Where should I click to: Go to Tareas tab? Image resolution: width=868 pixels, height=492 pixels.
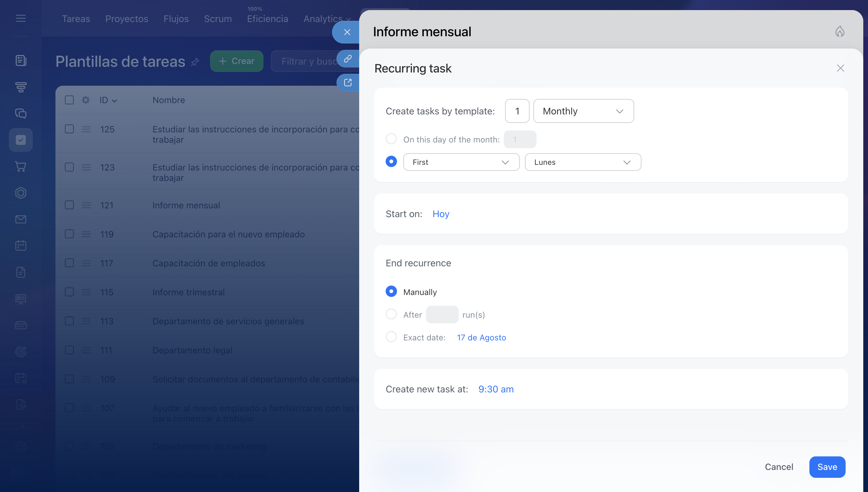[x=76, y=19]
